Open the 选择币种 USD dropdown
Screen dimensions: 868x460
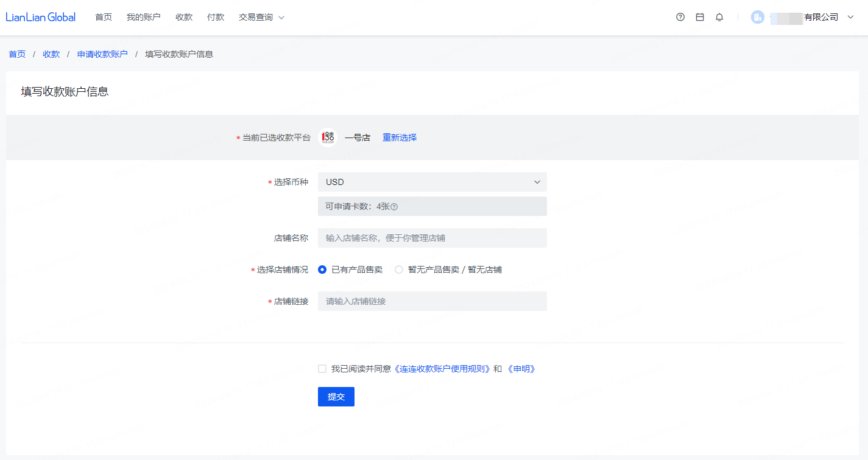click(x=432, y=182)
